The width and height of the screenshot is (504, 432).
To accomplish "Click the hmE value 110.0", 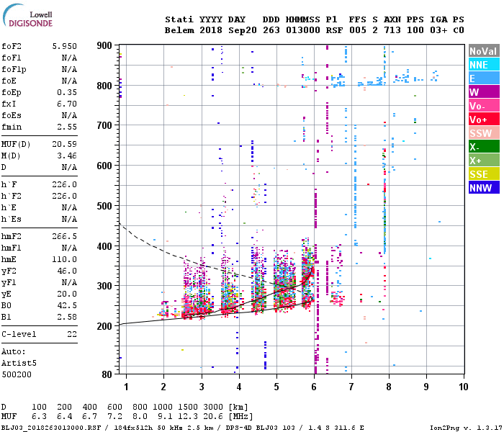I will coord(65,260).
